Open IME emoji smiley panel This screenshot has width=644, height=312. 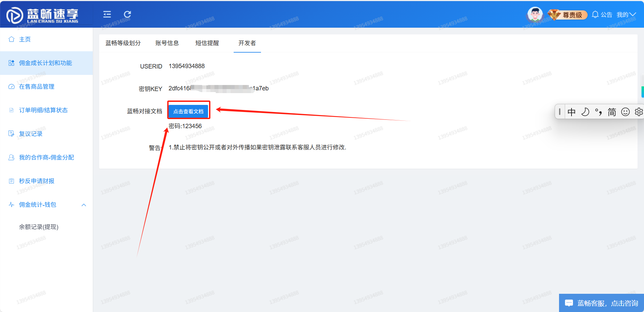625,112
